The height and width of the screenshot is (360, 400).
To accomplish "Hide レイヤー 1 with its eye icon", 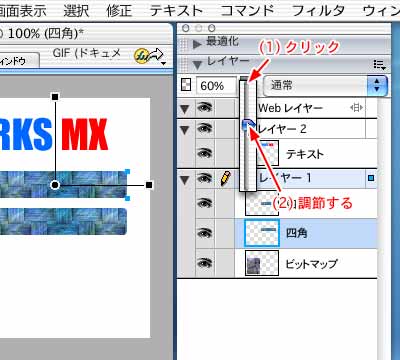I will [205, 178].
